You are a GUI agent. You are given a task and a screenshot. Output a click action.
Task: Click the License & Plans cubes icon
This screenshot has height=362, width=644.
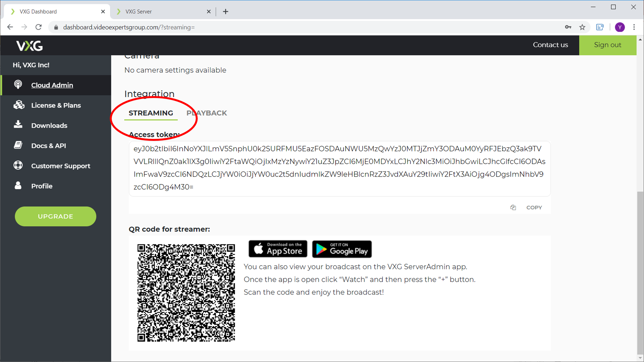click(x=19, y=105)
